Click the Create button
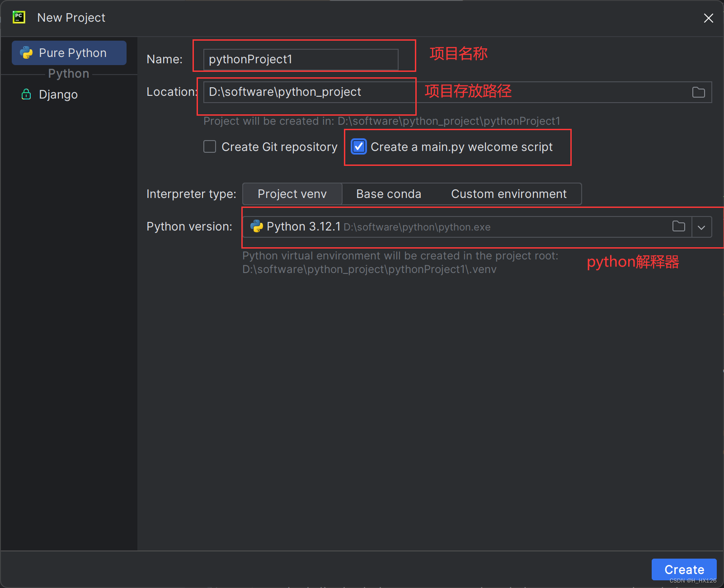This screenshot has width=724, height=588. 684,569
